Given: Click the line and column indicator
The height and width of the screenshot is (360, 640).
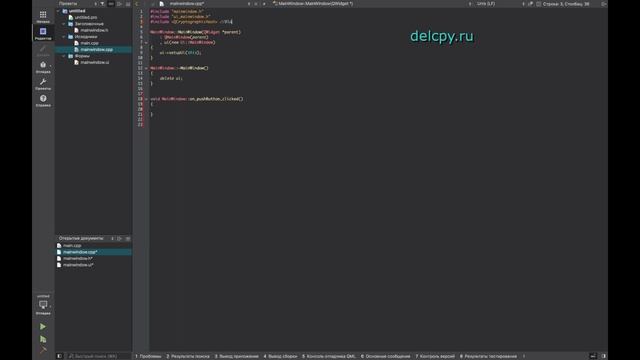Looking at the screenshot, I should (x=566, y=4).
